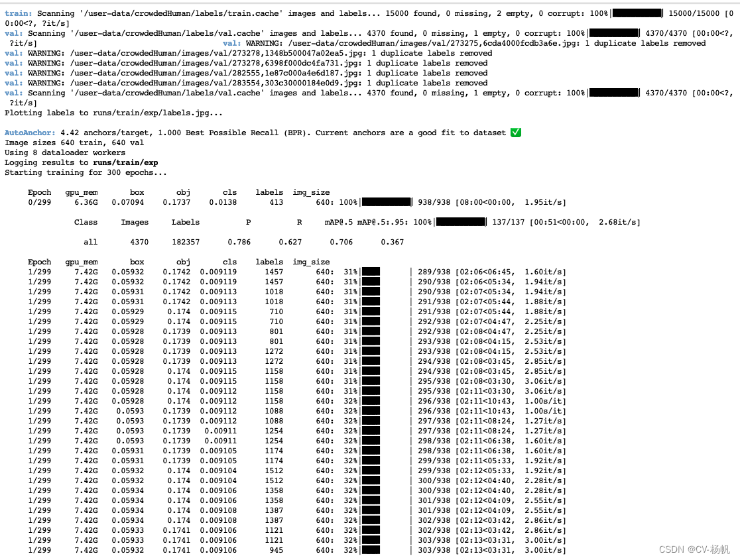Click the 'Class' column header
The height and width of the screenshot is (560, 740).
click(x=86, y=222)
